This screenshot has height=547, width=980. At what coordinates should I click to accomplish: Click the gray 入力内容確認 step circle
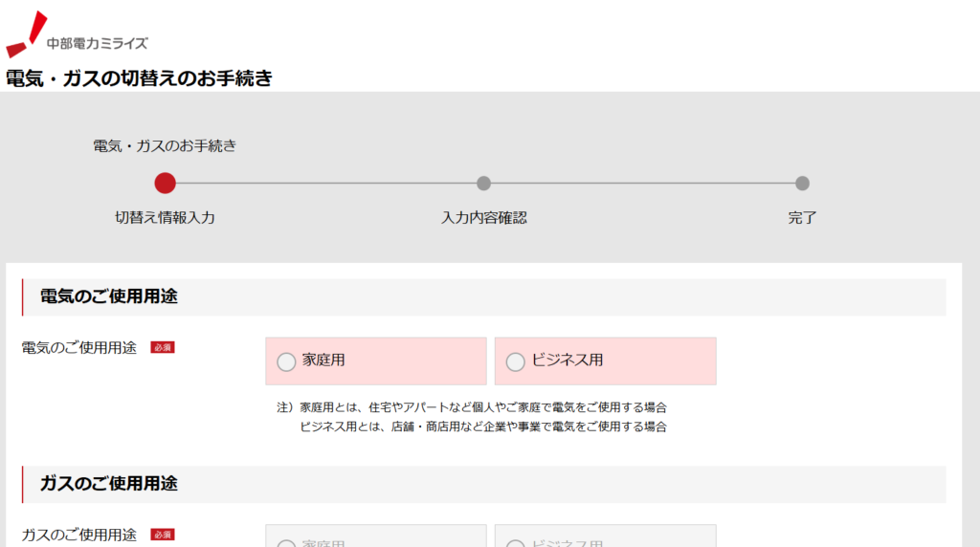tap(483, 183)
